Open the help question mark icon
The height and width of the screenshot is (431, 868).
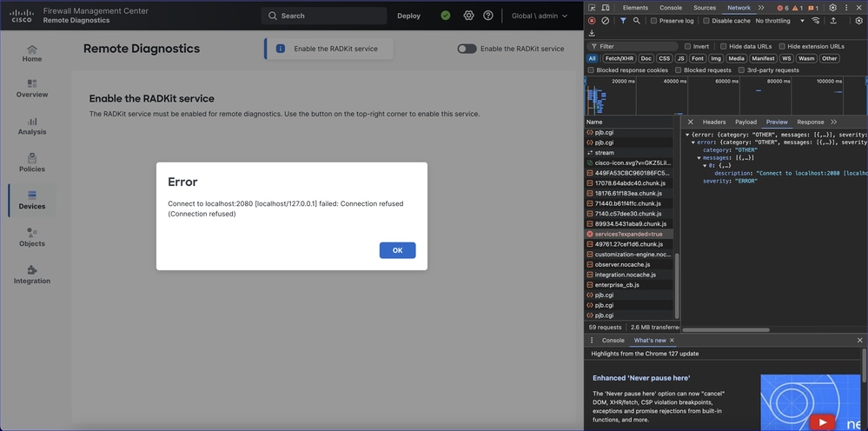pyautogui.click(x=488, y=16)
